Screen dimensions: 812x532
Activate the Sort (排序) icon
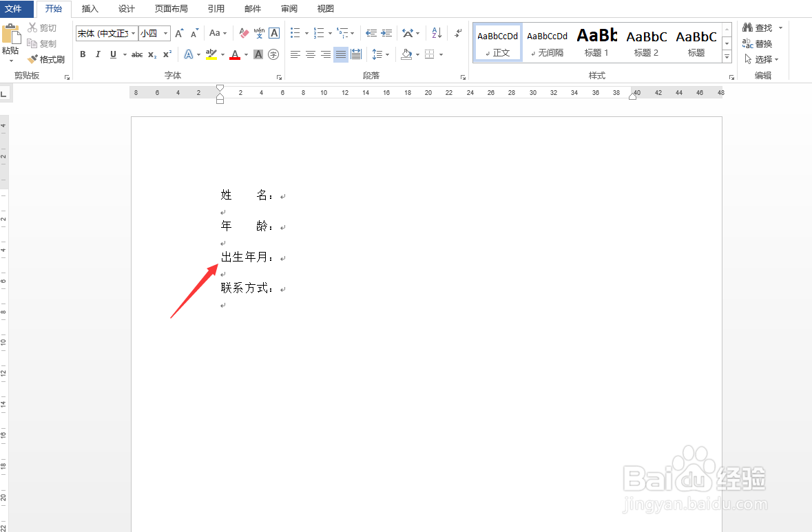(x=436, y=32)
